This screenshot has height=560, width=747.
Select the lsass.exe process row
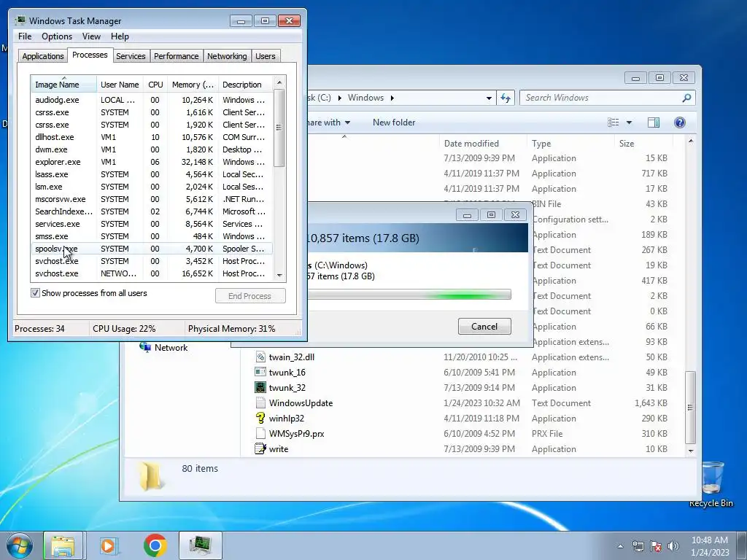[152, 174]
